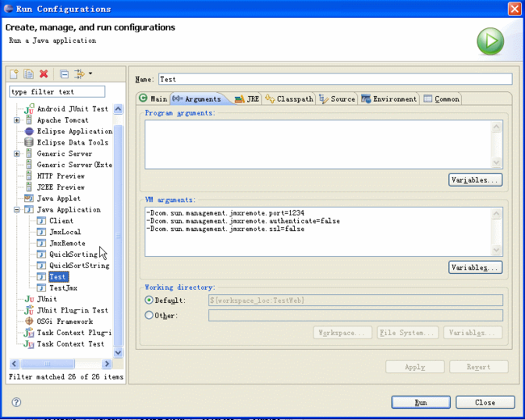Click the Duplicate launch configuration icon
Viewport: 525px width, 420px height.
tap(28, 73)
